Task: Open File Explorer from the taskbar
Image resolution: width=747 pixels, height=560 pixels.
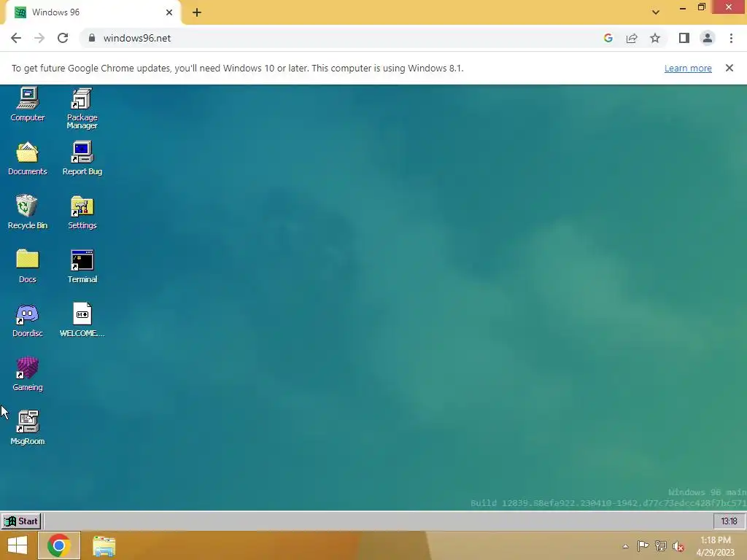Action: (104, 545)
